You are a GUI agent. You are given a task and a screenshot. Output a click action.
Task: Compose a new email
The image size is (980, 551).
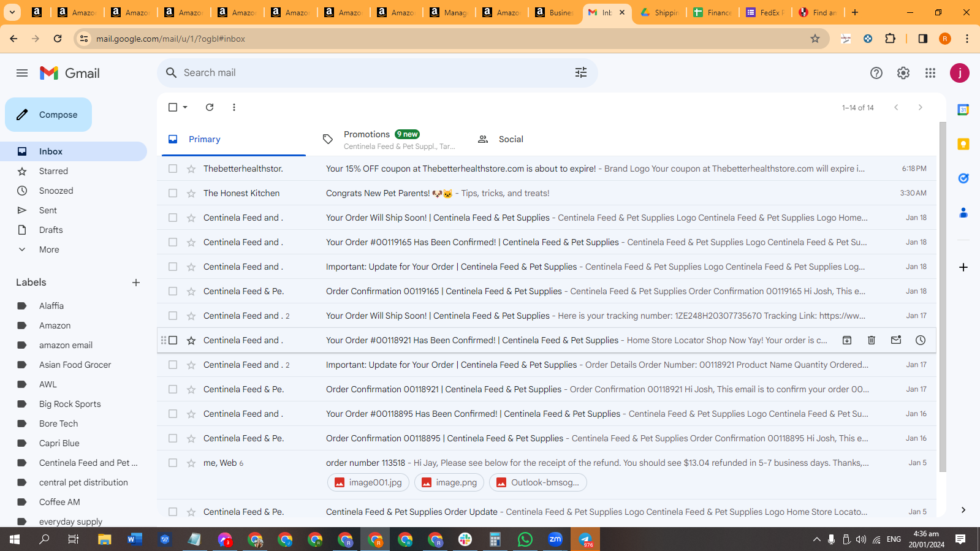point(48,115)
